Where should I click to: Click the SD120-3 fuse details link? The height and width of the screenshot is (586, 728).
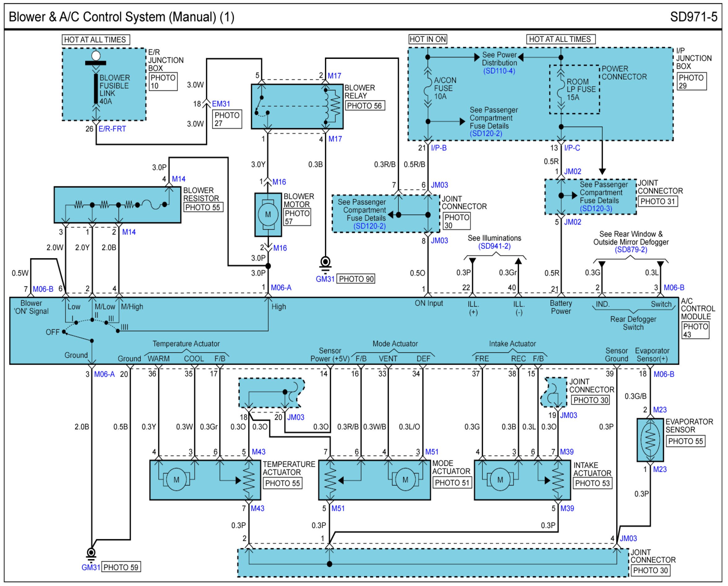coord(596,209)
